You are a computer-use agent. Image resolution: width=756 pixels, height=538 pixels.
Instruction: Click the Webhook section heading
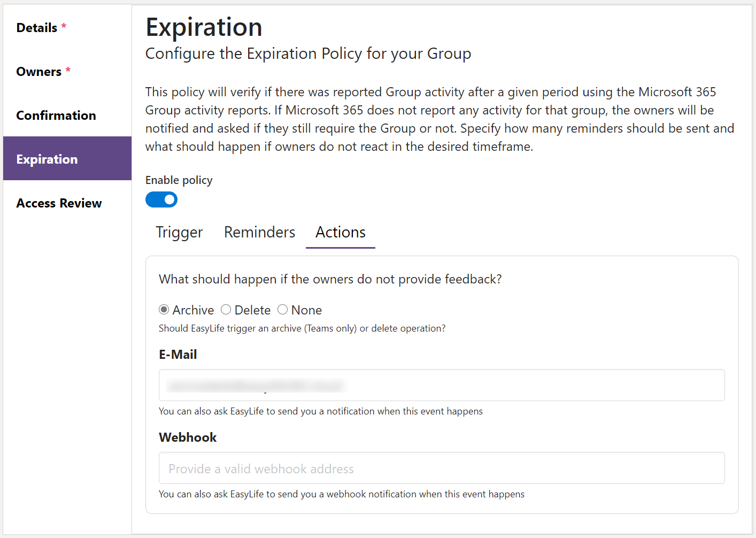tap(188, 437)
